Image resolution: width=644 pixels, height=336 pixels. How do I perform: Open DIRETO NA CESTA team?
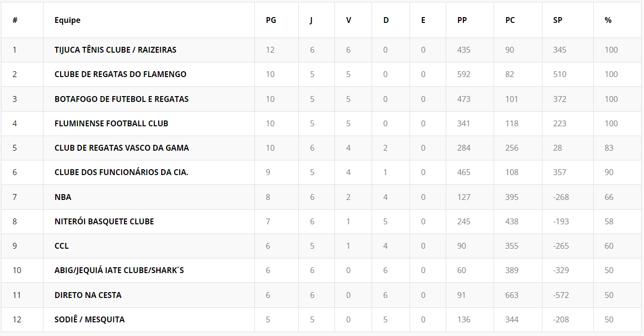tap(88, 295)
